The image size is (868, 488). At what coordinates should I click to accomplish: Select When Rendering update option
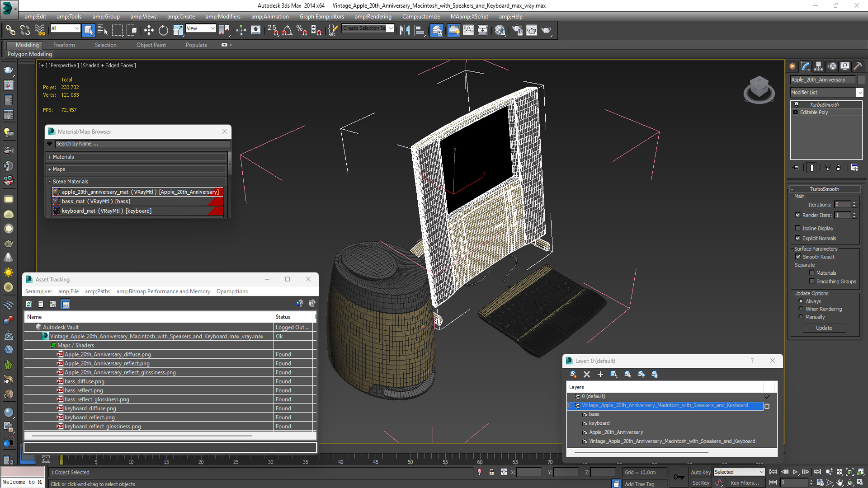coord(801,309)
